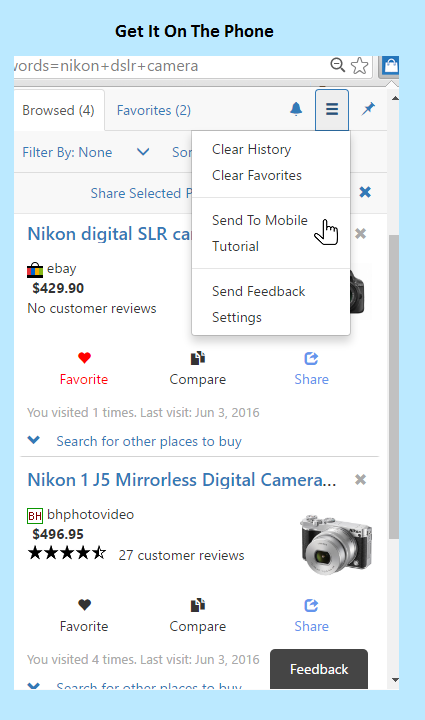Open the Filter By: None dropdown
Screen dimensions: 425x720
pos(86,152)
